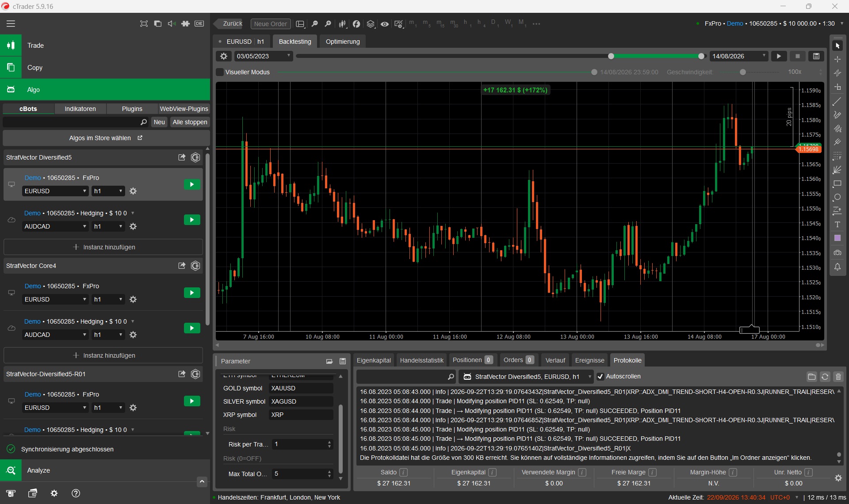Open h1 timeframe dropdown for StratVector-Diversified5-R01 EURUSD
This screenshot has width=849, height=504.
[108, 408]
